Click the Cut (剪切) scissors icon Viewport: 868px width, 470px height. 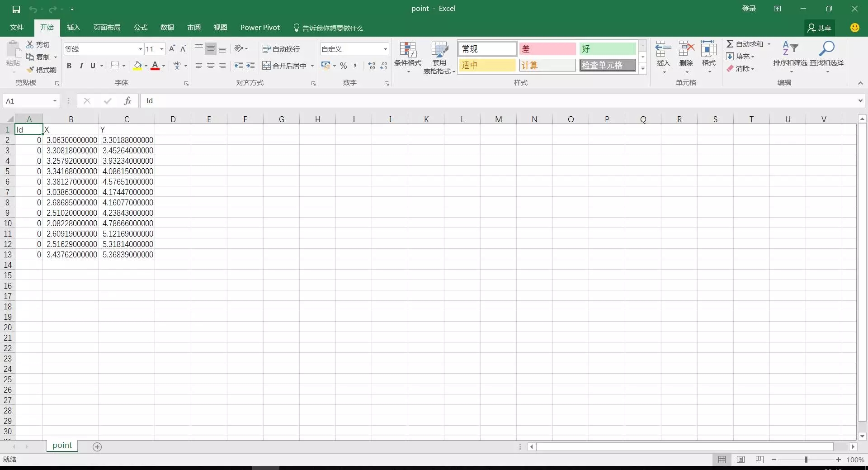30,44
